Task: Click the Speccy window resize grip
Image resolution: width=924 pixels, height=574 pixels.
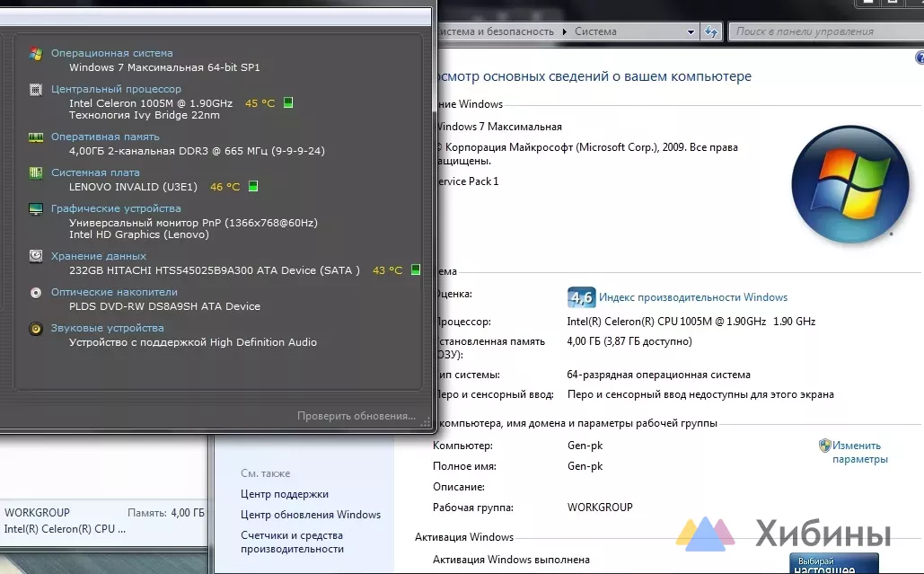Action: tap(426, 422)
